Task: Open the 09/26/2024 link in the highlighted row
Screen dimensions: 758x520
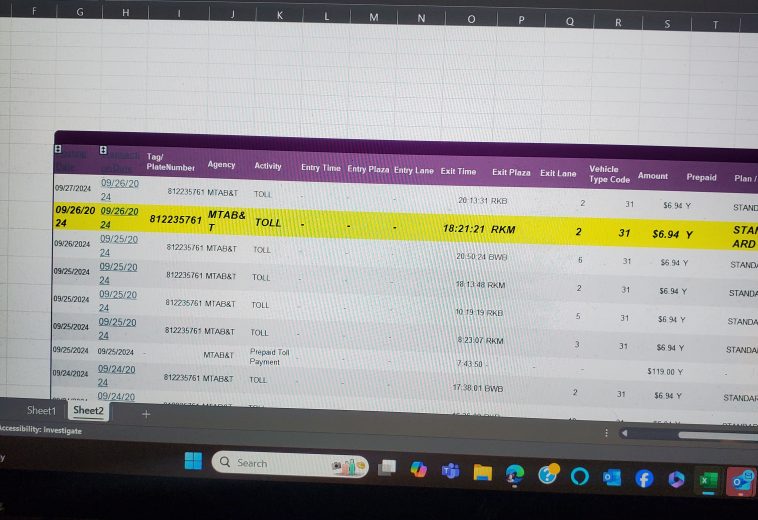Action: point(119,217)
